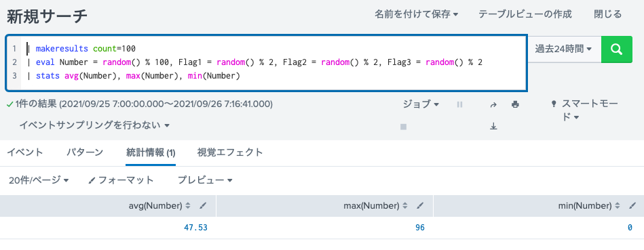
Task: Open ジョブ dropdown menu
Action: point(421,104)
